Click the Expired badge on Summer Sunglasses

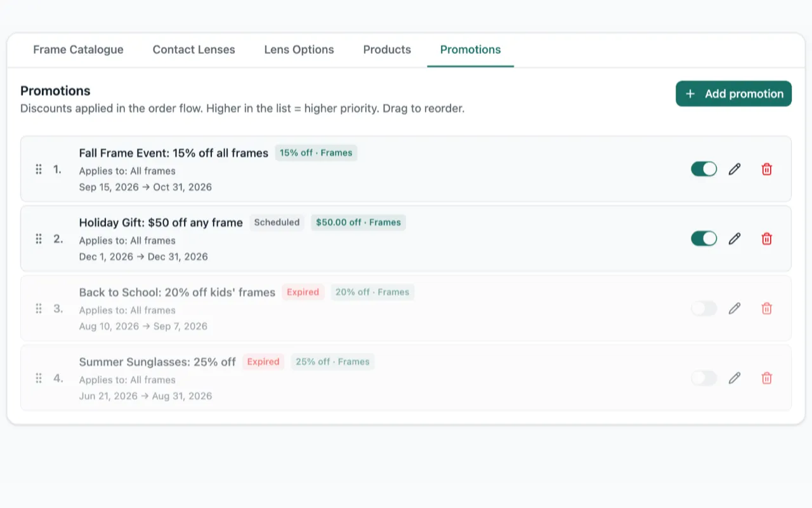[x=263, y=362]
